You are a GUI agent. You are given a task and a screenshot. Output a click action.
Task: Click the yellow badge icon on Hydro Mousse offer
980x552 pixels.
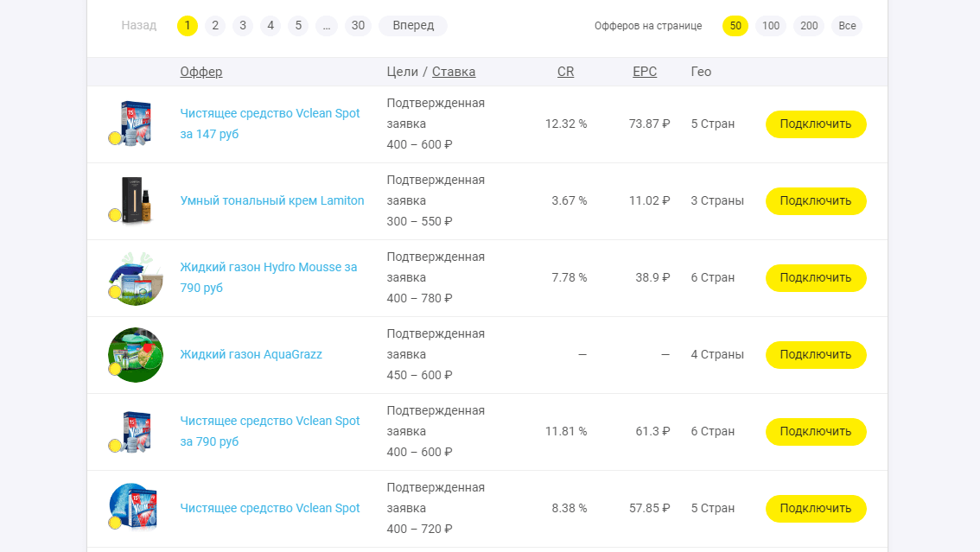(115, 292)
